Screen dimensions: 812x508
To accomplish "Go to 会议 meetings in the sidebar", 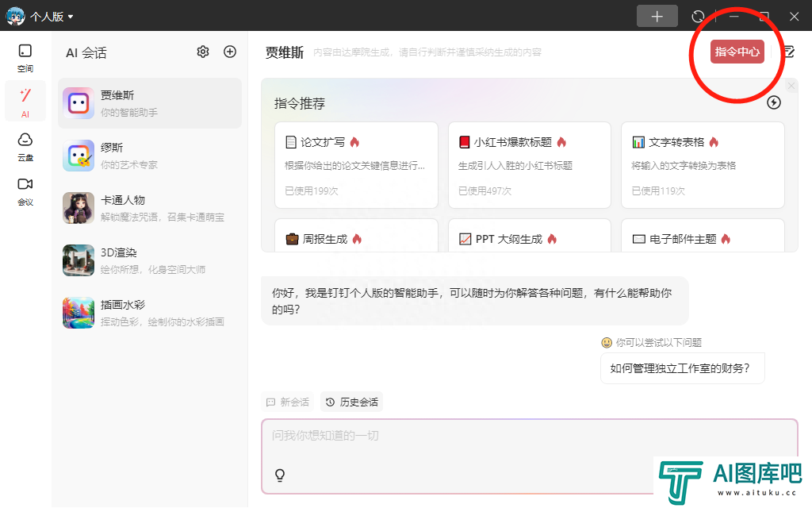I will pos(25,191).
